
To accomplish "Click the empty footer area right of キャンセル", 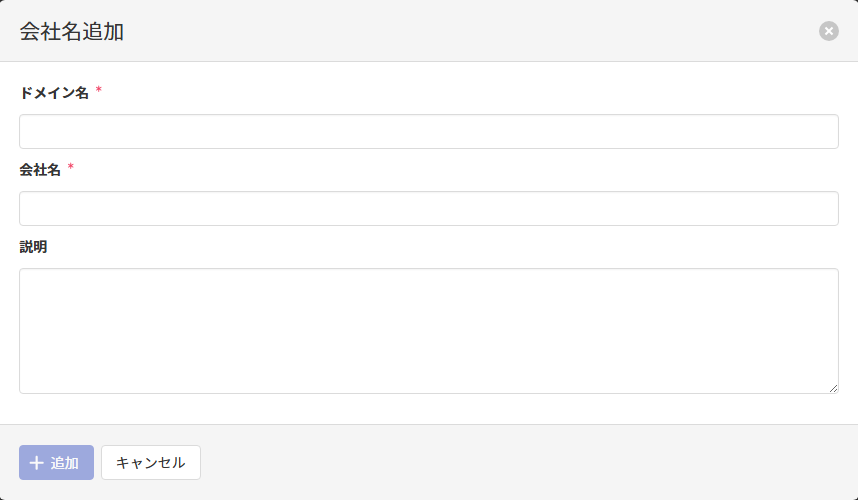I will pos(520,463).
